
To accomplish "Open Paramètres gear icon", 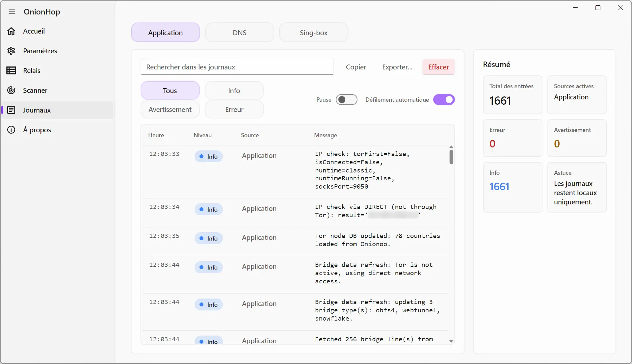I will pos(11,51).
